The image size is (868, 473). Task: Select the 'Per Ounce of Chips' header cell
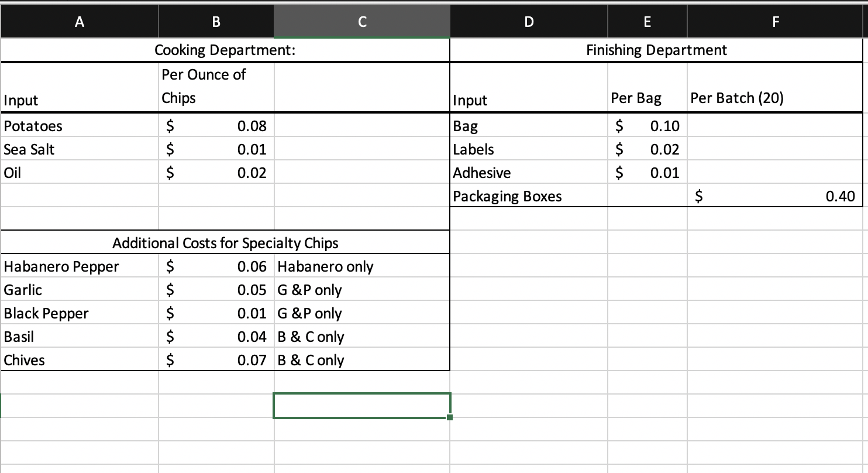[x=216, y=87]
